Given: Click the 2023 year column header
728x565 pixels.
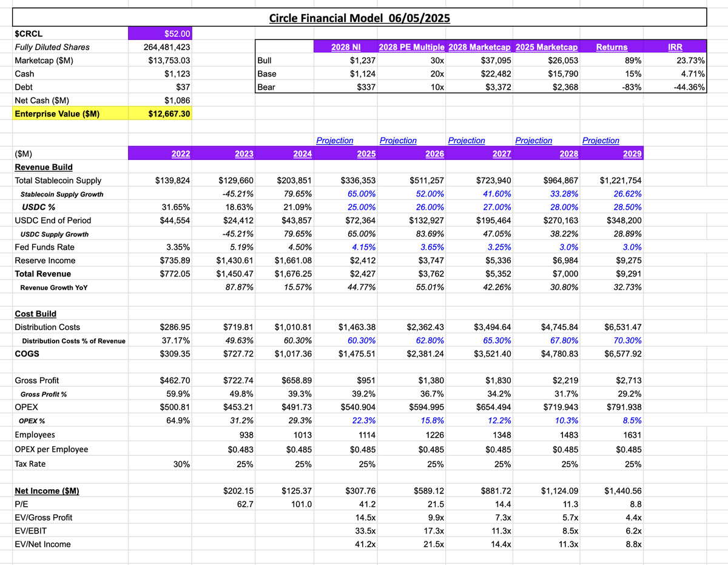Looking at the screenshot, I should [x=244, y=154].
